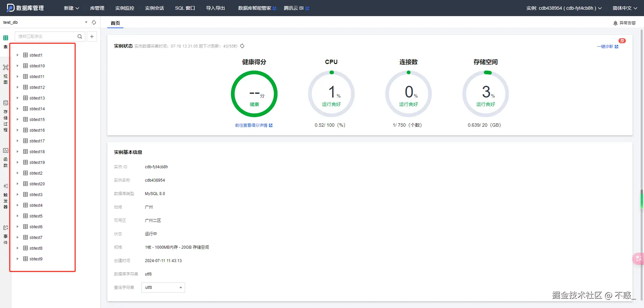Click 前往查看得分详情 link
The height and width of the screenshot is (308, 644).
click(x=254, y=125)
